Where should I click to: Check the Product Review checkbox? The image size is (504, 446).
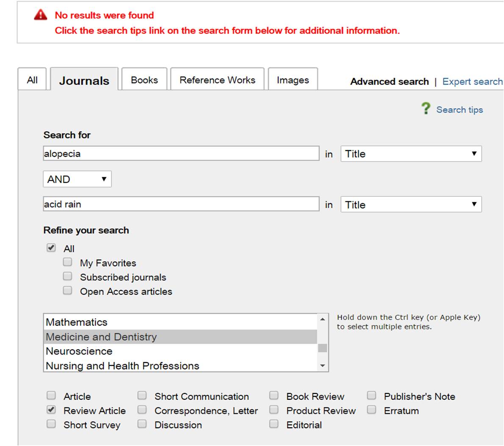tap(274, 410)
